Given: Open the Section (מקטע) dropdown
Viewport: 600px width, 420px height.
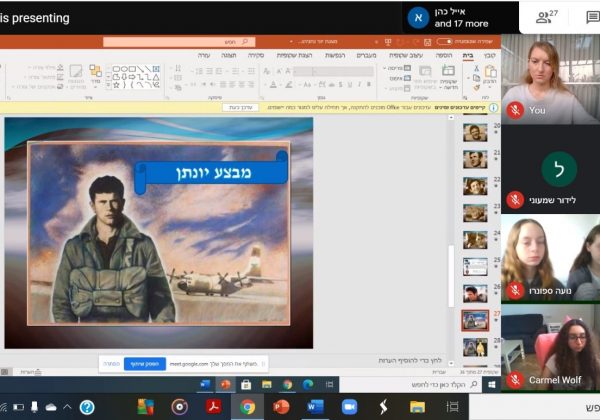Looking at the screenshot, I should pos(397,88).
